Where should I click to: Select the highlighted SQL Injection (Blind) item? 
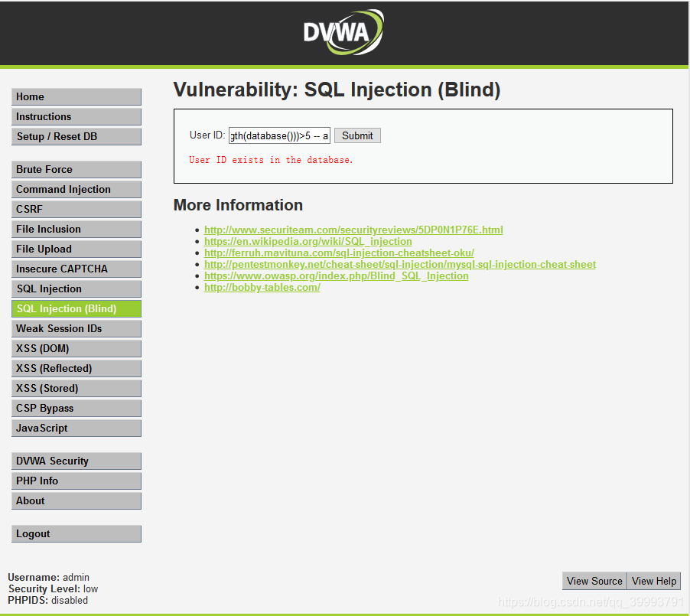click(x=76, y=308)
